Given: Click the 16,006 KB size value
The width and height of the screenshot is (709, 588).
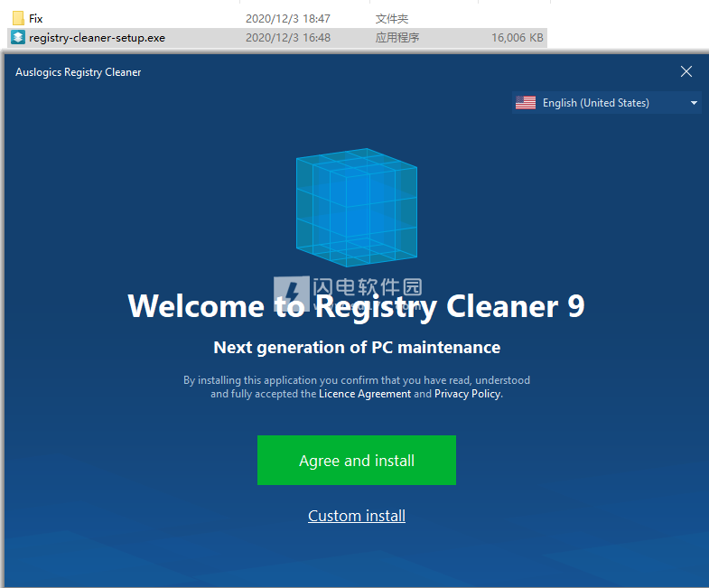Looking at the screenshot, I should pos(518,38).
